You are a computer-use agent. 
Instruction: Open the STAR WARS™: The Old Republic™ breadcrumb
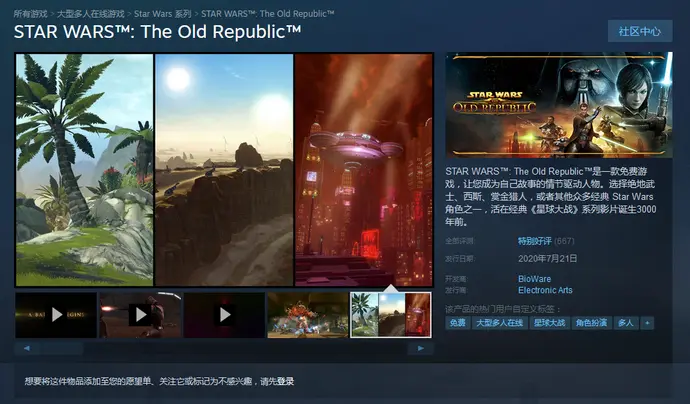(268, 14)
